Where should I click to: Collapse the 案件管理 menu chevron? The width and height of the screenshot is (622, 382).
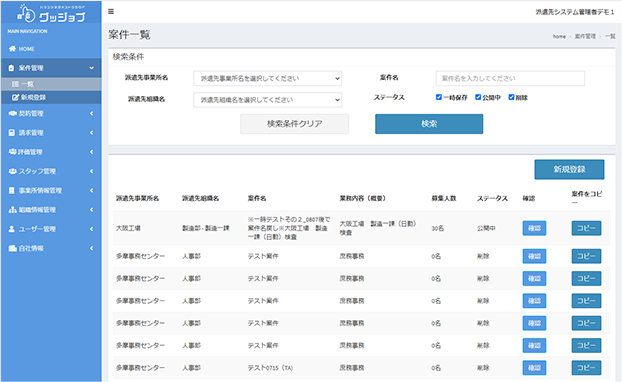[x=92, y=68]
